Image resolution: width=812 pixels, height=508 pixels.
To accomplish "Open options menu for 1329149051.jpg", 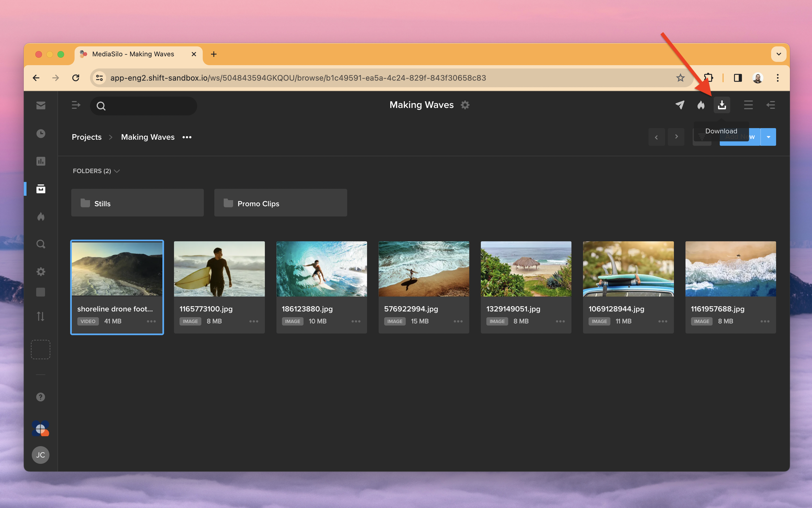I will (x=560, y=321).
